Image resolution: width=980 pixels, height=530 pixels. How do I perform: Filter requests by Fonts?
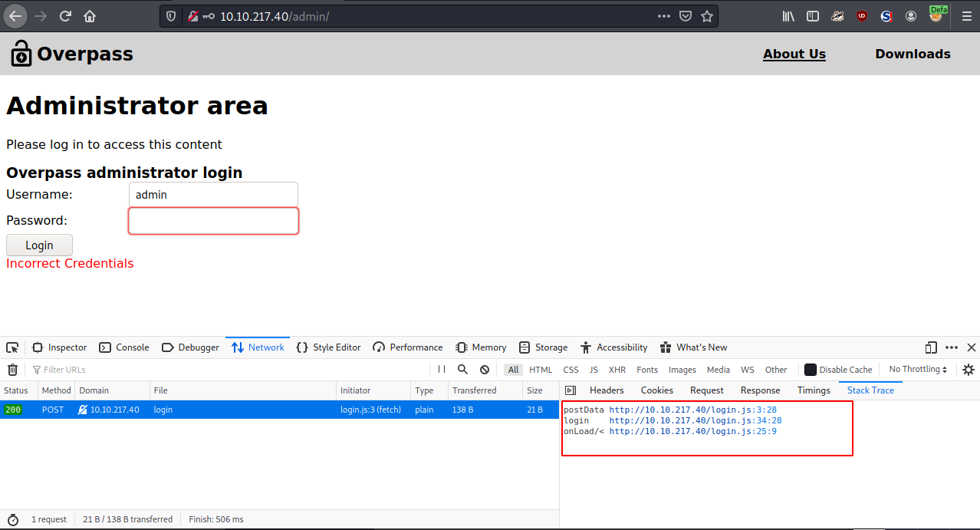click(647, 370)
